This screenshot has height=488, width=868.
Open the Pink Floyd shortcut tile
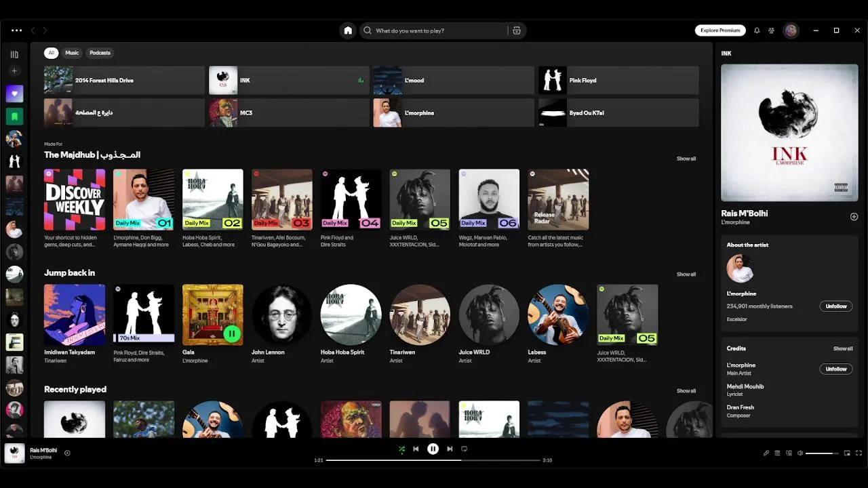coord(618,80)
